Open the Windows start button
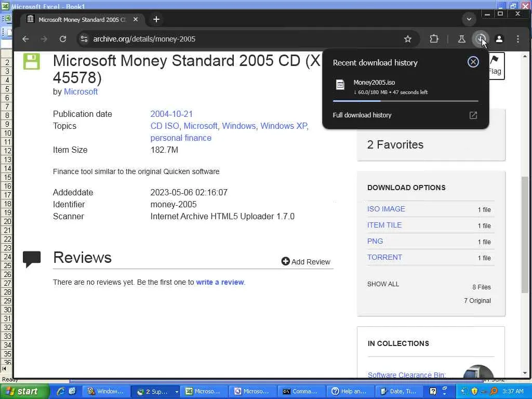Image resolution: width=532 pixels, height=399 pixels. pyautogui.click(x=24, y=391)
